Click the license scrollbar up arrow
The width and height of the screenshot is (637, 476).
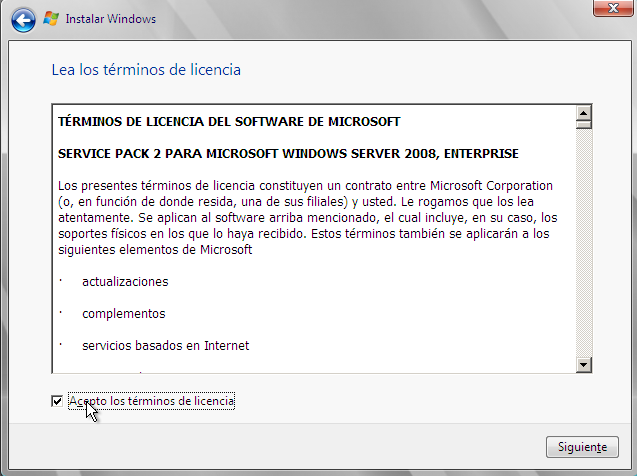(x=584, y=113)
